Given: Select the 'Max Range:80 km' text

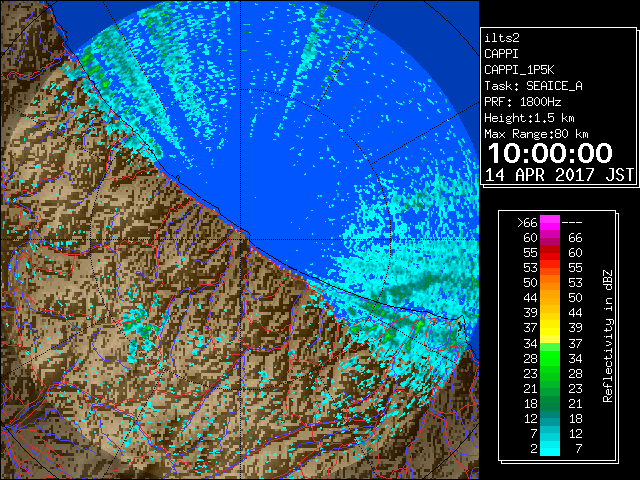Looking at the screenshot, I should click(x=536, y=134).
